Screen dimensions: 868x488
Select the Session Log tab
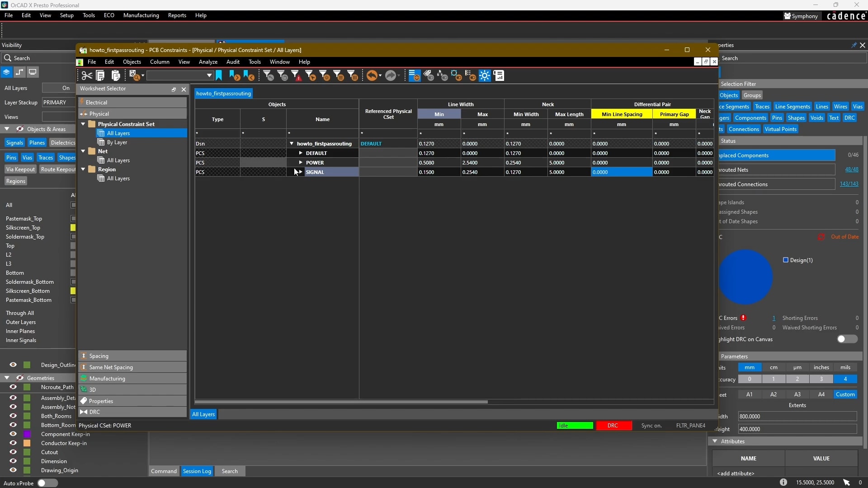pos(197,471)
